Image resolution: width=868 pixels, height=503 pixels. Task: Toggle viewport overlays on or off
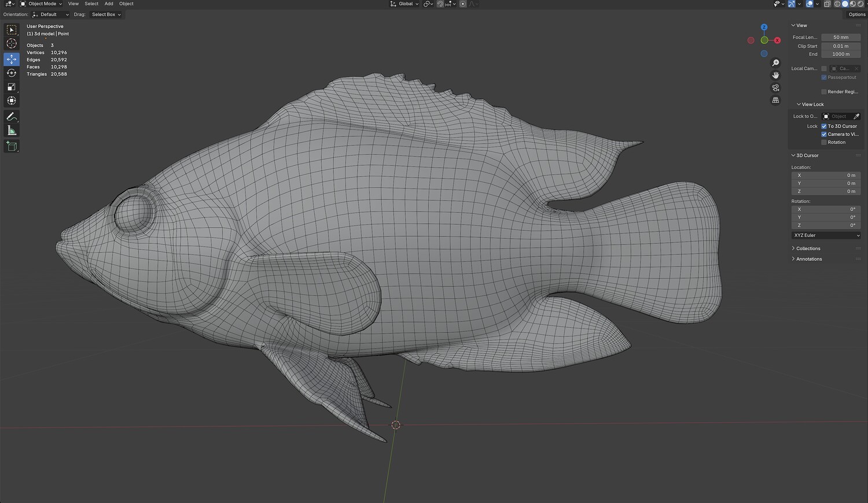[x=810, y=4]
